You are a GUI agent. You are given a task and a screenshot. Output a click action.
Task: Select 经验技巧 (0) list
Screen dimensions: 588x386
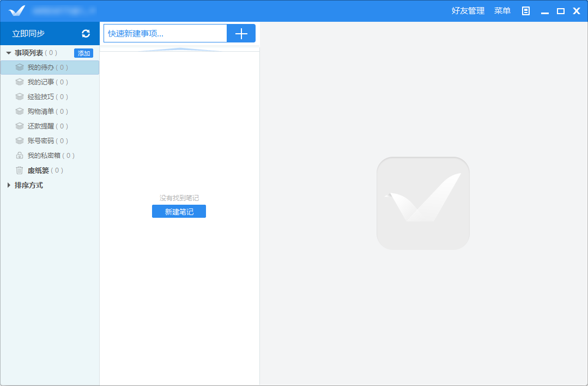pyautogui.click(x=50, y=97)
